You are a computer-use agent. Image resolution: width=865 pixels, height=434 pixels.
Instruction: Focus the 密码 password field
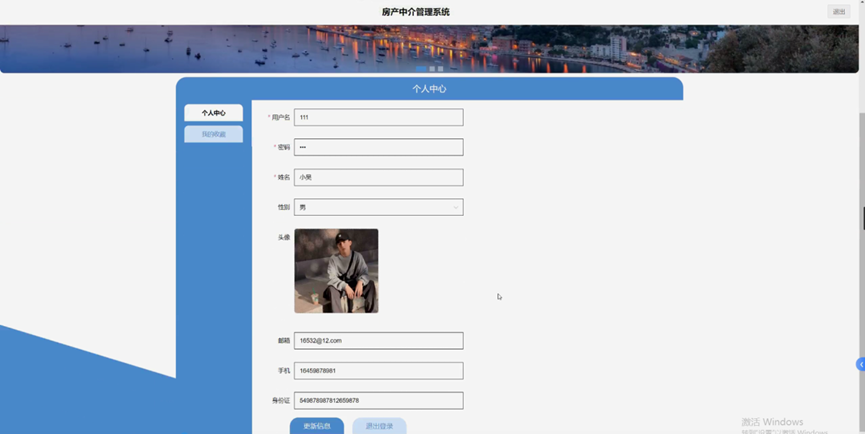pos(378,147)
